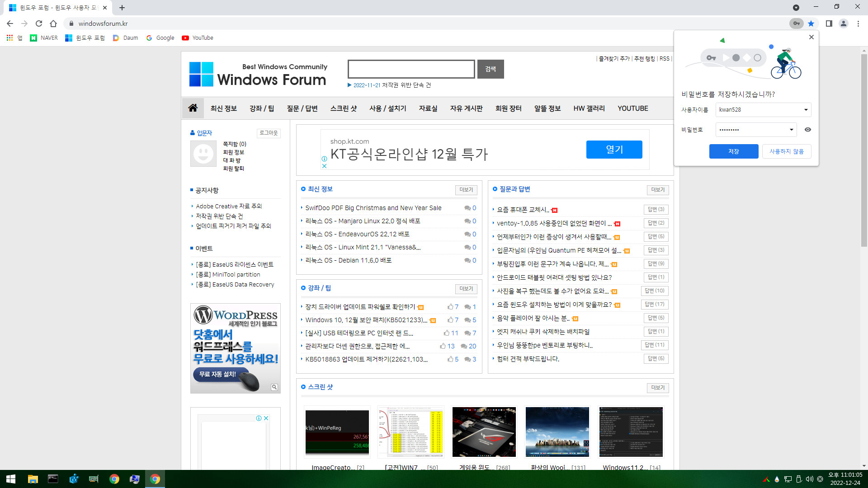Close the KT shop advertisement X icon
This screenshot has height=488, width=868.
pyautogui.click(x=324, y=166)
